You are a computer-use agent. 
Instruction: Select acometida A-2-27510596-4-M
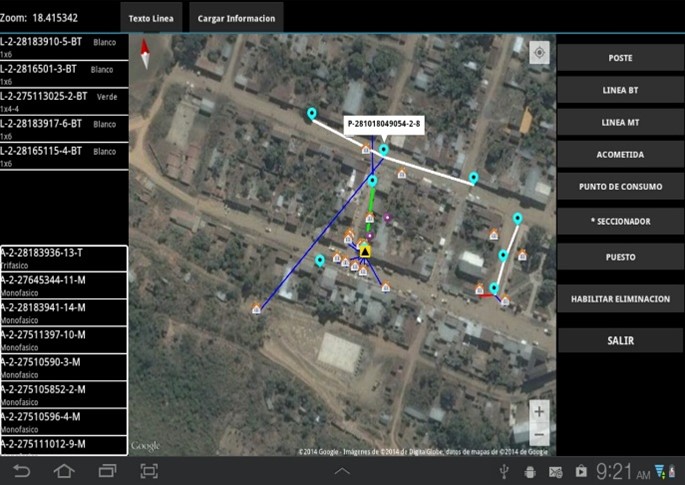tap(64, 422)
